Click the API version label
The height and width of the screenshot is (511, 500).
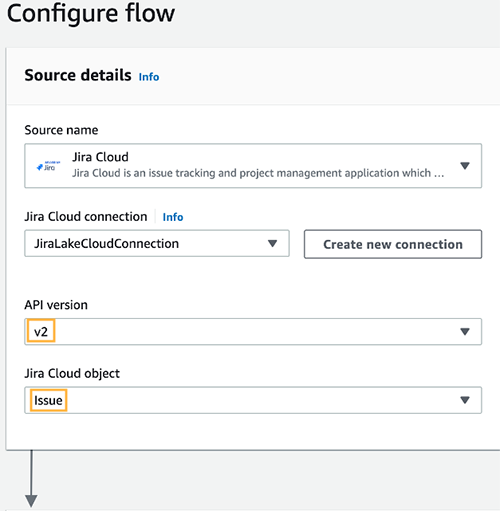56,305
